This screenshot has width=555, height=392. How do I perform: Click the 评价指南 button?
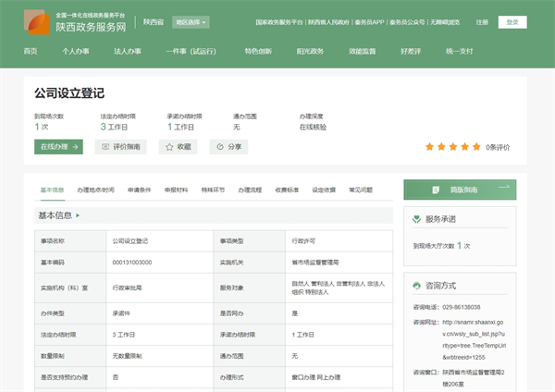coord(120,147)
